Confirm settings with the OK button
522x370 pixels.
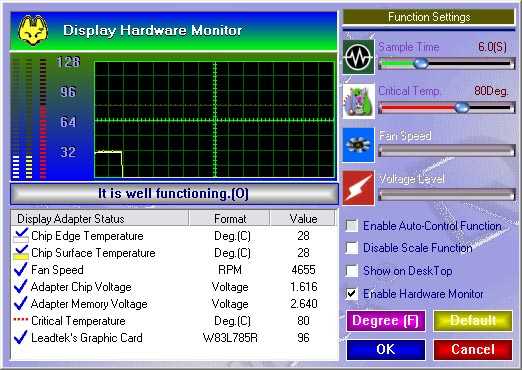coord(386,350)
